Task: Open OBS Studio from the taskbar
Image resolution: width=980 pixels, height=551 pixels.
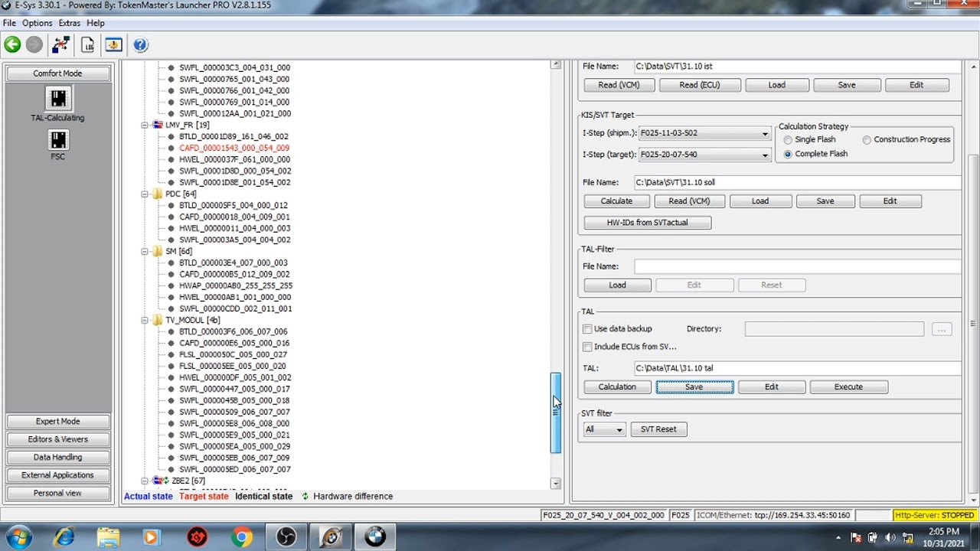Action: click(x=286, y=537)
